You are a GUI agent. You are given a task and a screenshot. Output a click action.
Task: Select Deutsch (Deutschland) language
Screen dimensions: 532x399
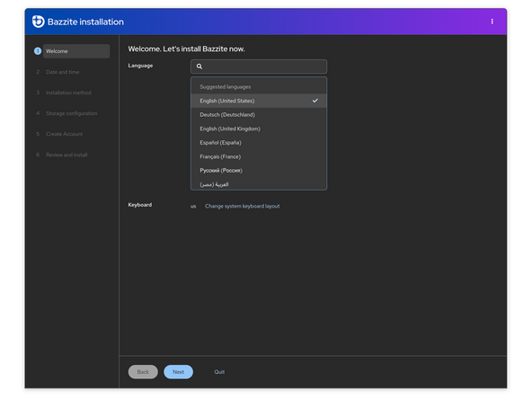point(259,115)
